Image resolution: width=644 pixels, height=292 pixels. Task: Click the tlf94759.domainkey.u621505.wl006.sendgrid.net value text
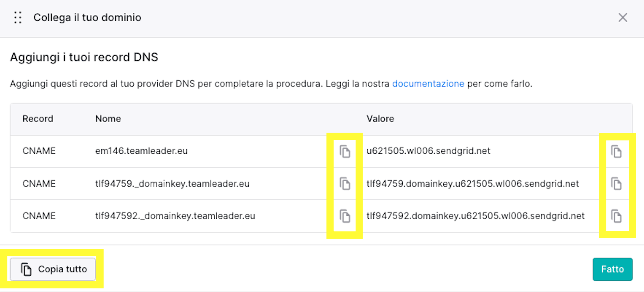(x=473, y=184)
